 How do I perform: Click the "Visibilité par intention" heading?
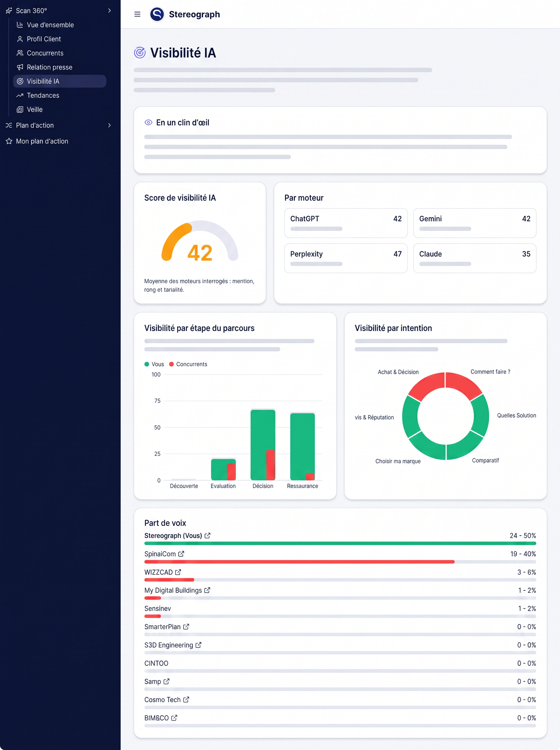pyautogui.click(x=393, y=328)
